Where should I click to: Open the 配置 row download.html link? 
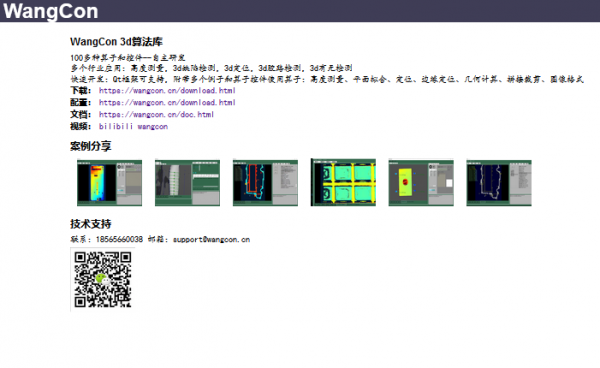[x=167, y=103]
